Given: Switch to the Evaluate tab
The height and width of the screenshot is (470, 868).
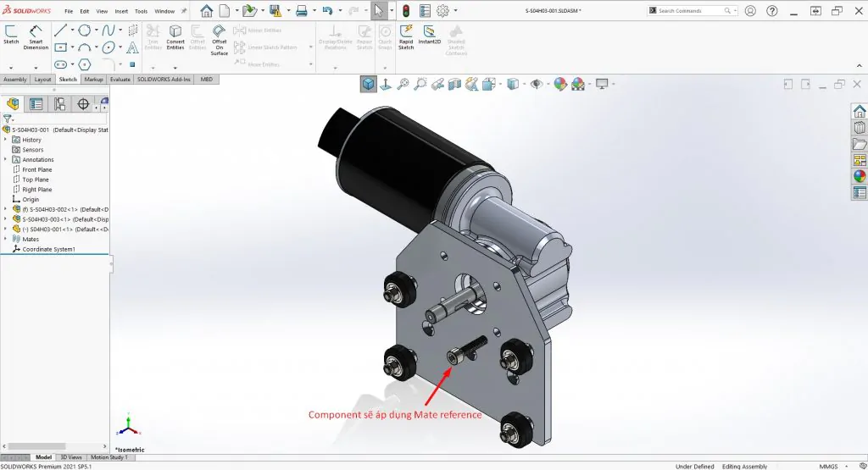Looking at the screenshot, I should pyautogui.click(x=120, y=79).
